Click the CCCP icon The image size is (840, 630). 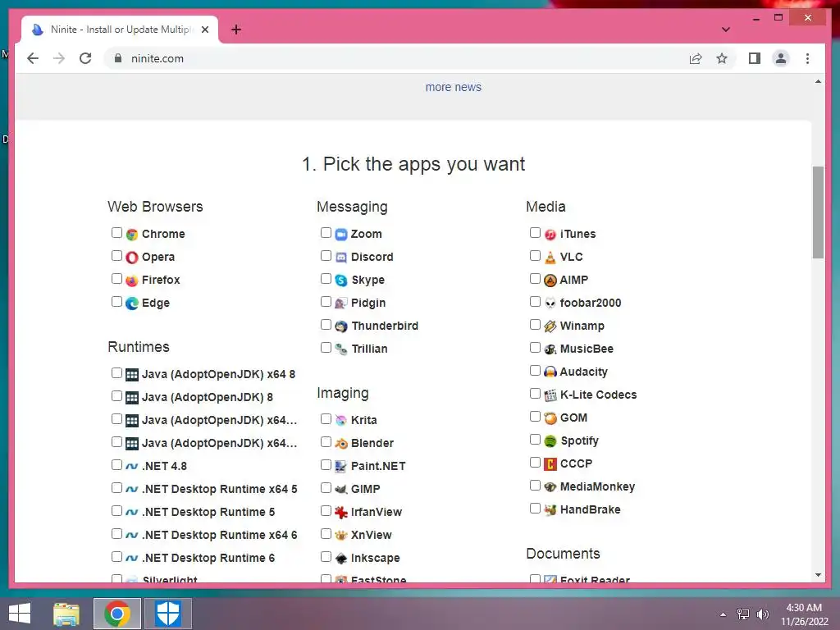coord(550,464)
